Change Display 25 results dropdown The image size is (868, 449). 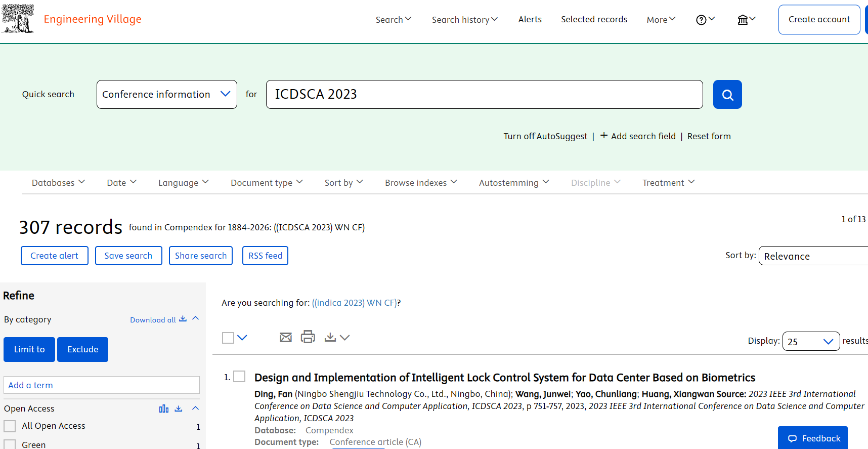(811, 342)
